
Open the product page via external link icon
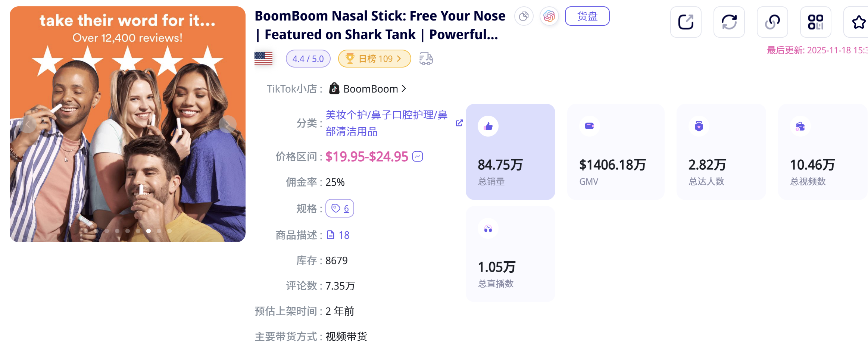pos(686,22)
